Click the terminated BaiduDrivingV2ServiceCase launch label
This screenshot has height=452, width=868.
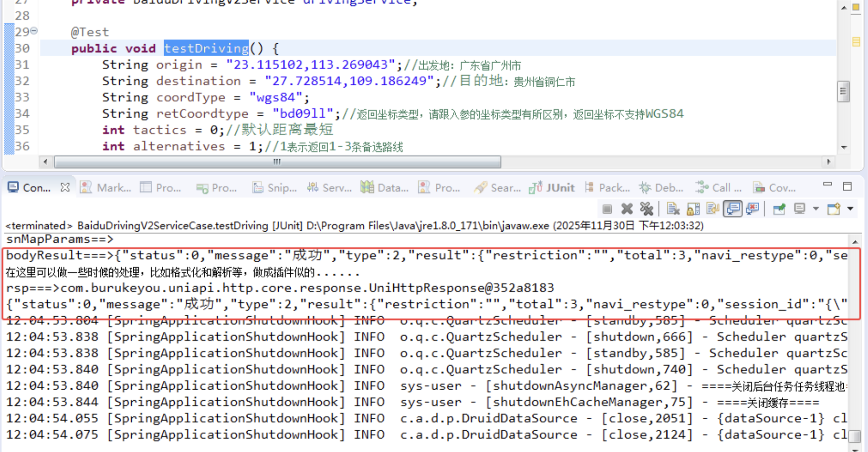(x=354, y=226)
